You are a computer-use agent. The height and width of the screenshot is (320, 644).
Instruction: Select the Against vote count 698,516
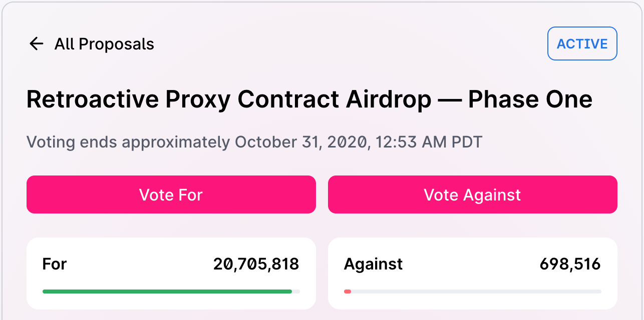[570, 264]
